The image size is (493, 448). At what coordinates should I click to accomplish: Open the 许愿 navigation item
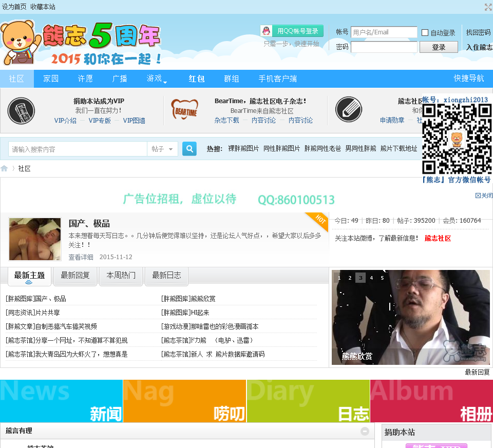85,79
